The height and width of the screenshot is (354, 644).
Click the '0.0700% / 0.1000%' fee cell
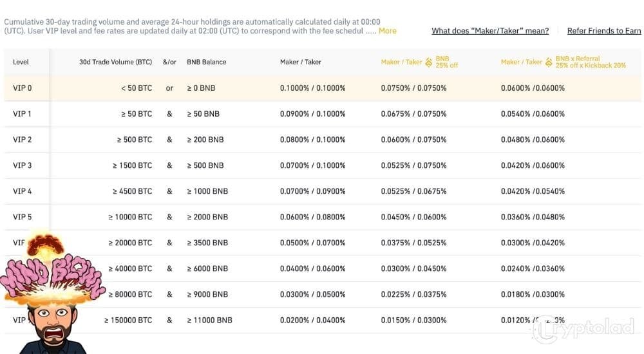pos(312,165)
